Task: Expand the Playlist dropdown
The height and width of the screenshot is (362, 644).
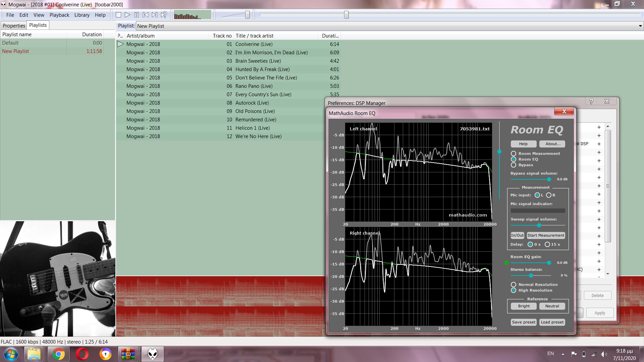Action: tap(640, 26)
